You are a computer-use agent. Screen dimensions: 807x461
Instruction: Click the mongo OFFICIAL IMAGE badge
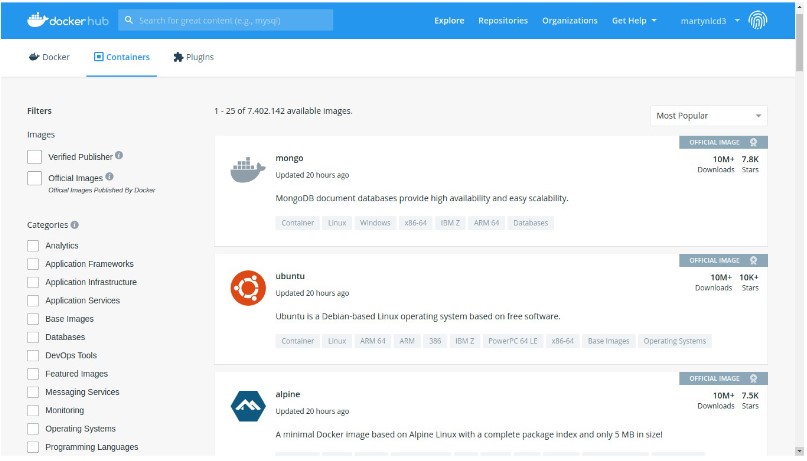tap(723, 143)
